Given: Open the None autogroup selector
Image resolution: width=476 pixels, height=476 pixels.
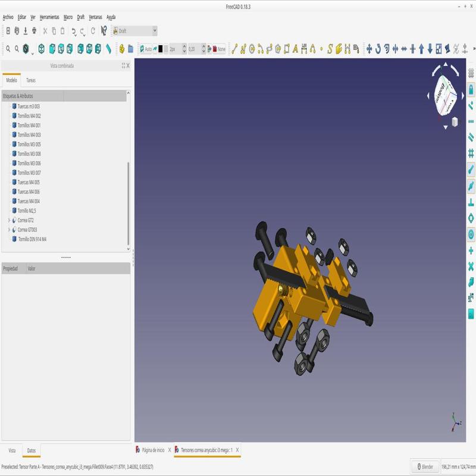Looking at the screenshot, I should pos(219,49).
